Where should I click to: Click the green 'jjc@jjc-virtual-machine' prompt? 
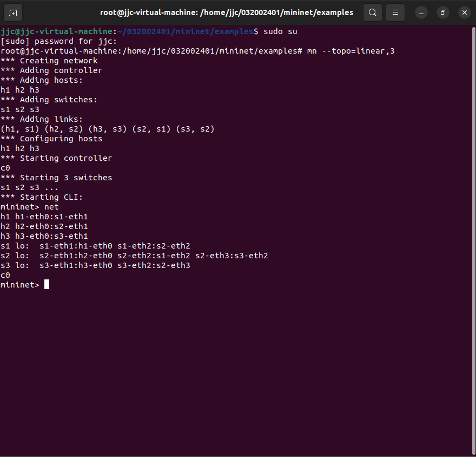(x=56, y=31)
